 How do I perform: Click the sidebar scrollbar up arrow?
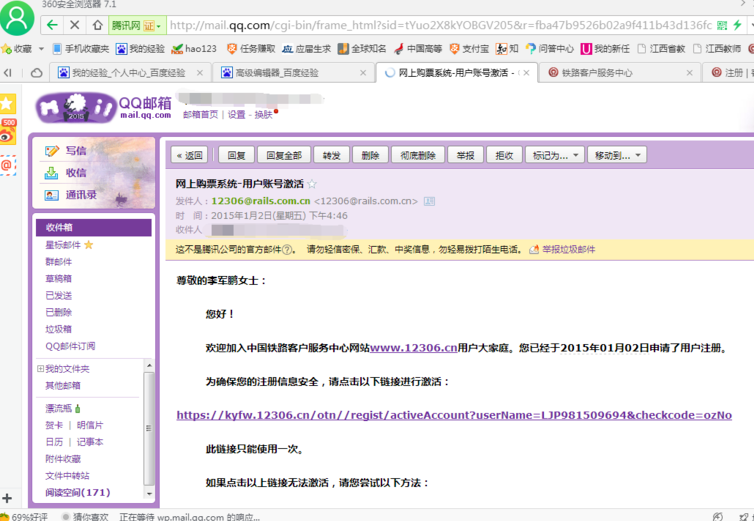[149, 366]
